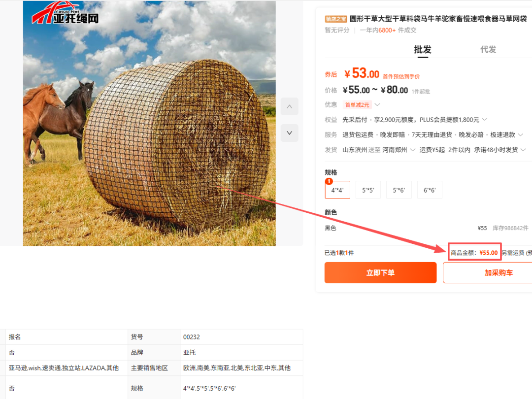Click the 加采购车 add to cart button
Image resolution: width=532 pixels, height=399 pixels.
point(488,272)
